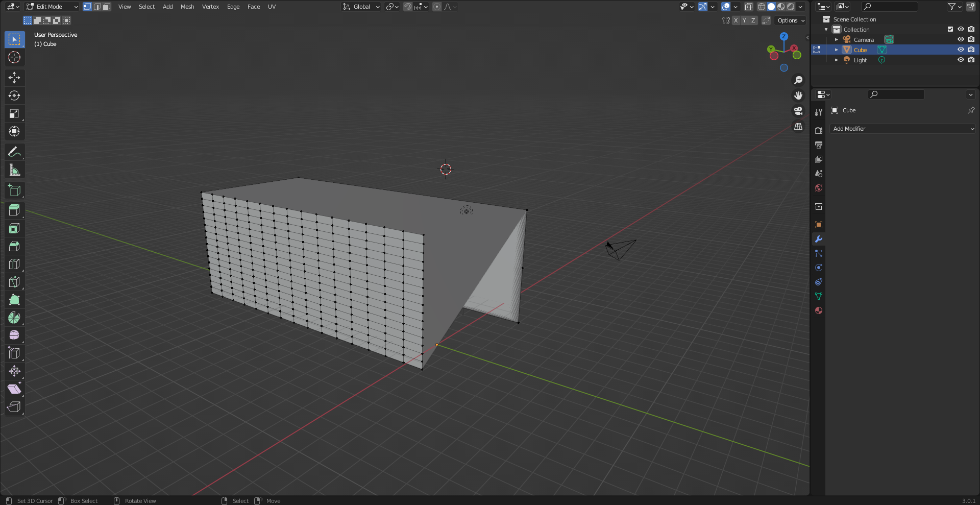
Task: Enable edge select mode
Action: coord(97,7)
